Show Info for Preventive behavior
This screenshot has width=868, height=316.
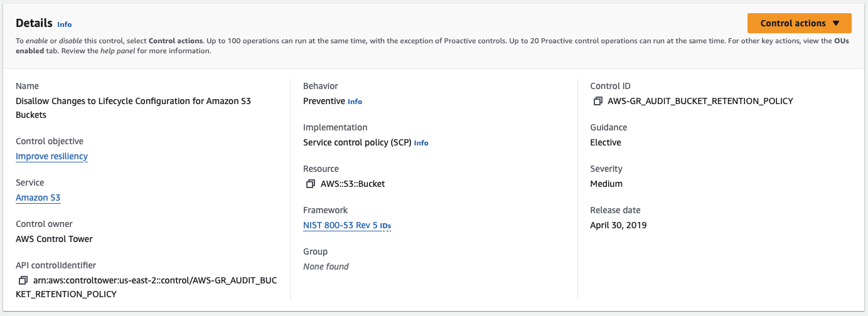point(355,102)
